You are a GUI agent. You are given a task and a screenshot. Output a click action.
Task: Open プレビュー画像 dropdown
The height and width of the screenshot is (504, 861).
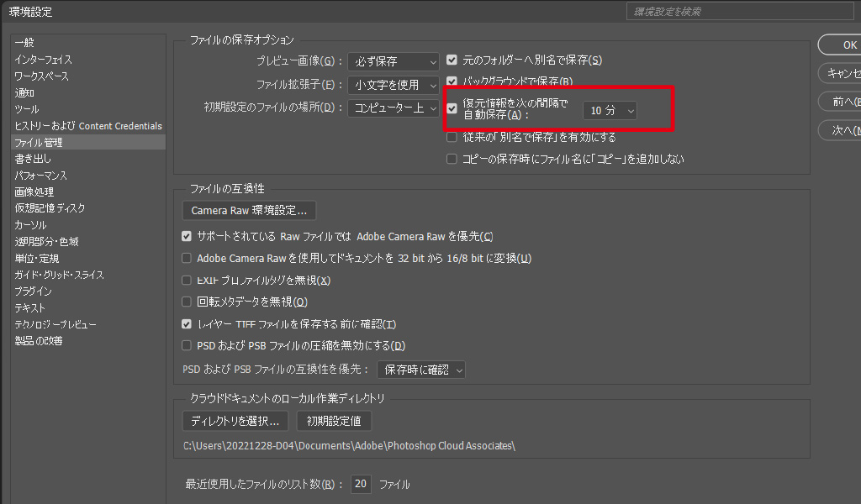pos(394,61)
